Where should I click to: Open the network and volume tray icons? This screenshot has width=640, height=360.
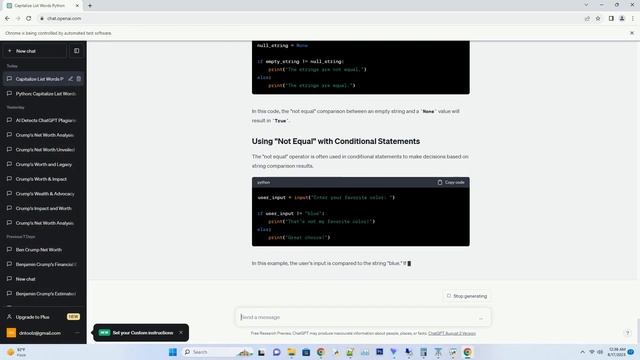coord(596,352)
